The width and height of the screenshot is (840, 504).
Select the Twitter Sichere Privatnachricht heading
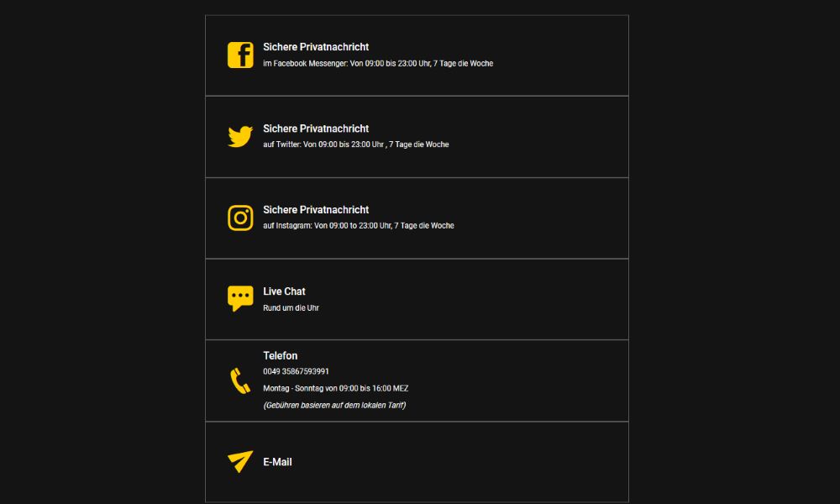[316, 129]
